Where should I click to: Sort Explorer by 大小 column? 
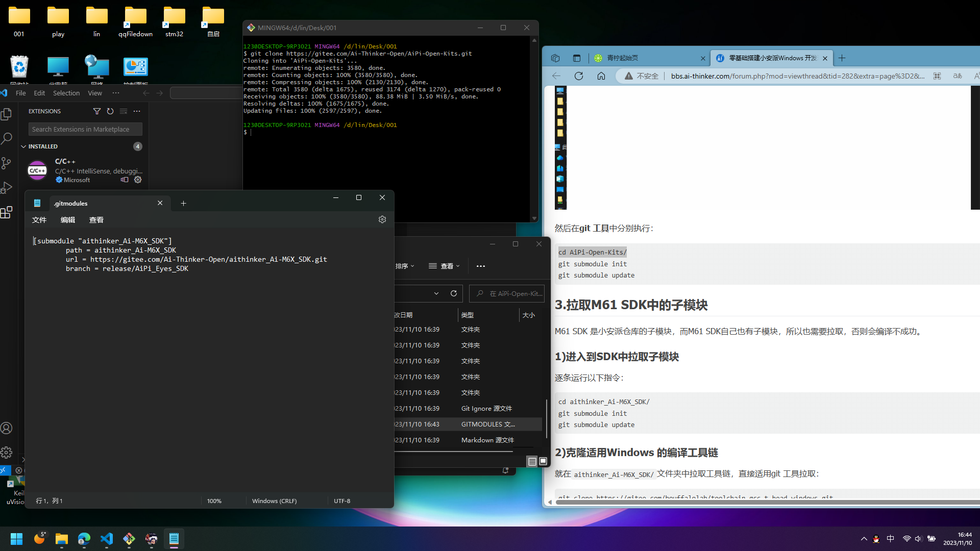529,315
